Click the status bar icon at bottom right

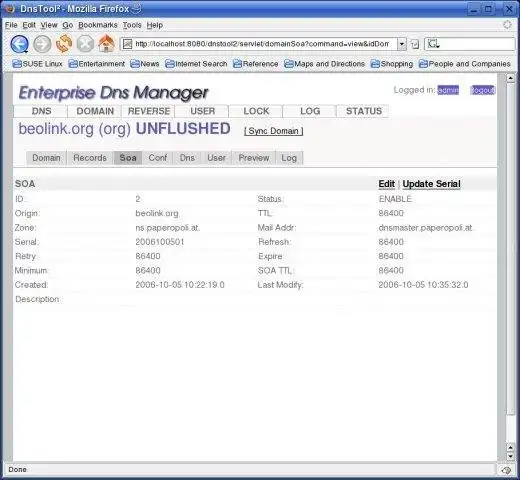click(x=506, y=470)
